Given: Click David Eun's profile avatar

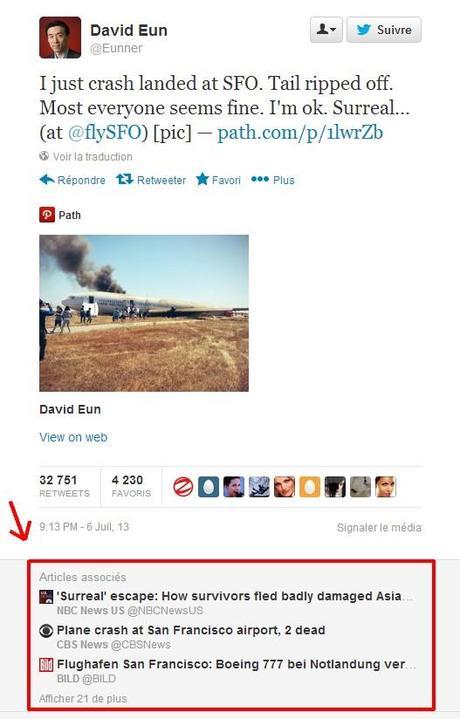Looking at the screenshot, I should click(x=60, y=38).
